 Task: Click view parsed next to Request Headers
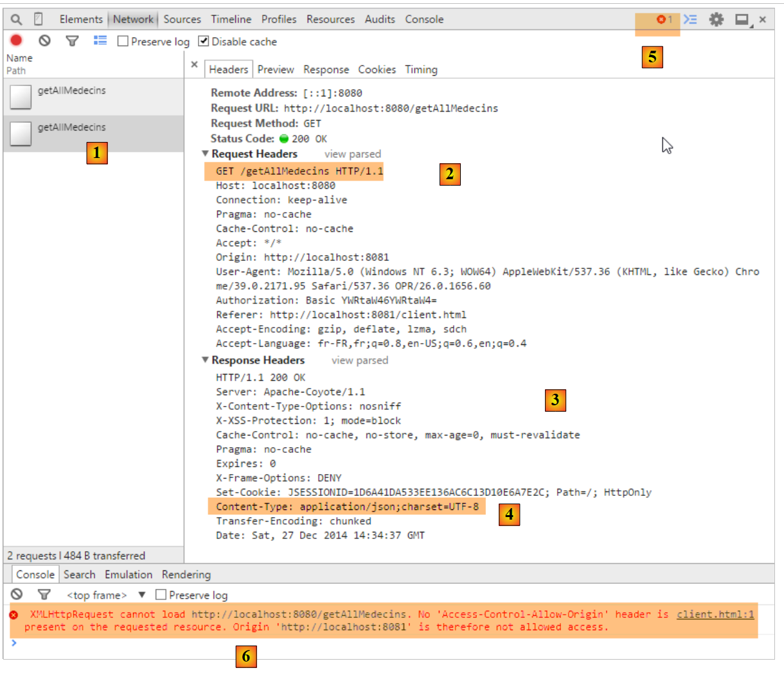[352, 154]
